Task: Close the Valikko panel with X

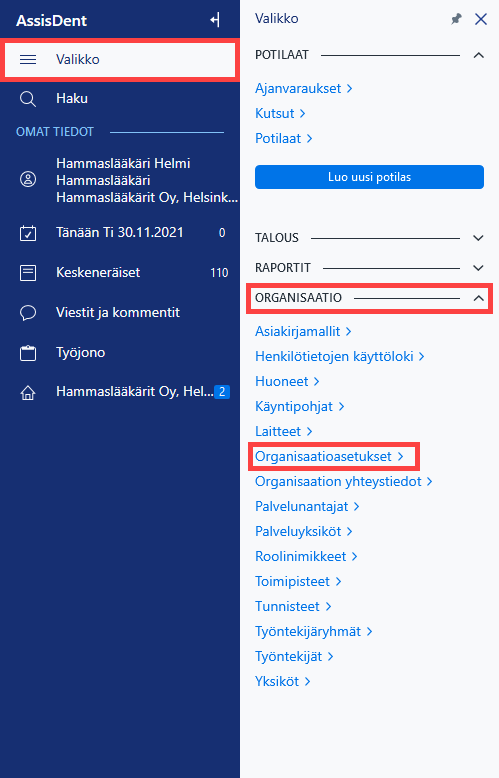Action: [x=481, y=19]
